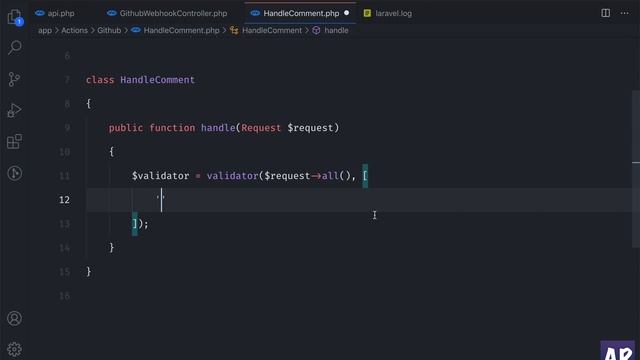640x360 pixels.
Task: Click the 'handle' method breadcrumb
Action: [x=336, y=31]
